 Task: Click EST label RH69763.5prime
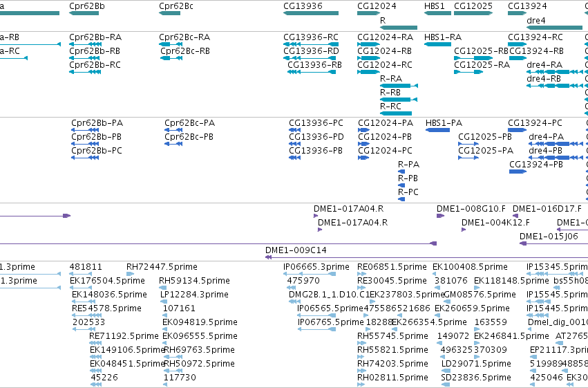(200, 351)
